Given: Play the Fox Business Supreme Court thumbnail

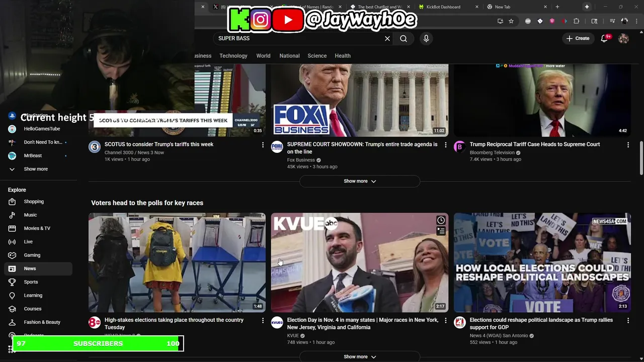Looking at the screenshot, I should coord(360,100).
